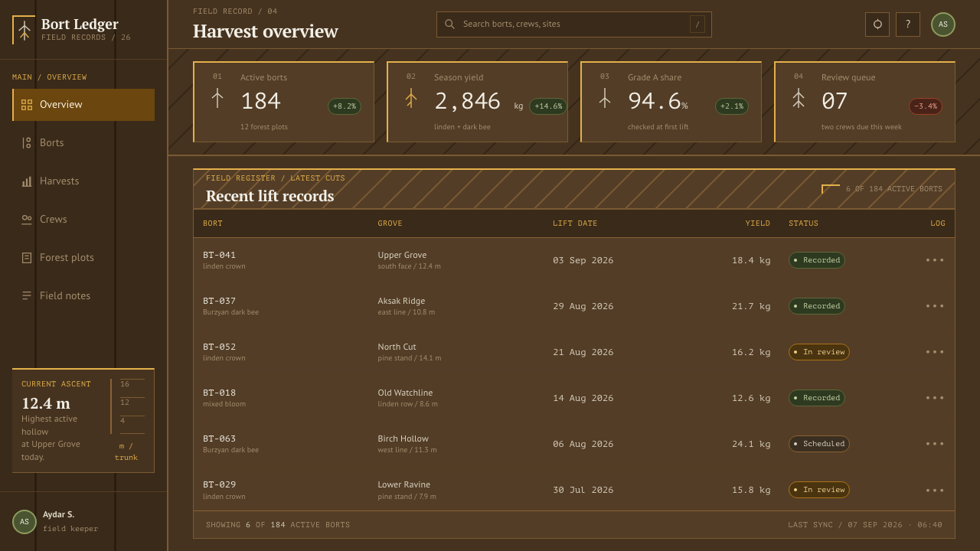Open the Borts sidebar section
980x551 pixels.
(83, 143)
